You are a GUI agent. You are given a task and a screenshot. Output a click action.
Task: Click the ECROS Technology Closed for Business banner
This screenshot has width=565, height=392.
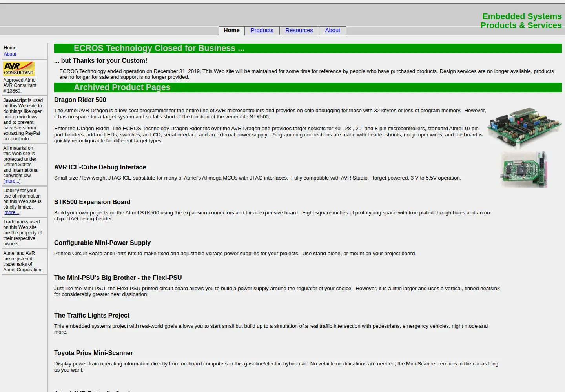(308, 48)
